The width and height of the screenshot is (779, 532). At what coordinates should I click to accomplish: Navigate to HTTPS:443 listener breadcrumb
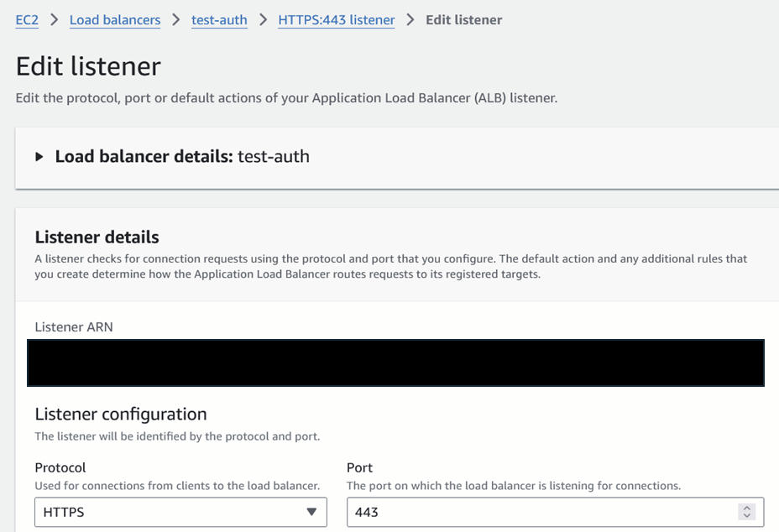(x=337, y=19)
